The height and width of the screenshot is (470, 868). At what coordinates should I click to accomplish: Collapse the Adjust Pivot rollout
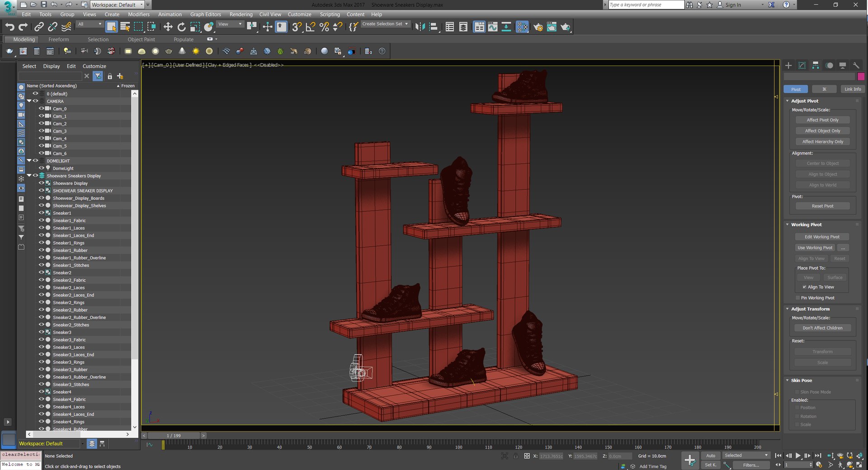[x=805, y=101]
